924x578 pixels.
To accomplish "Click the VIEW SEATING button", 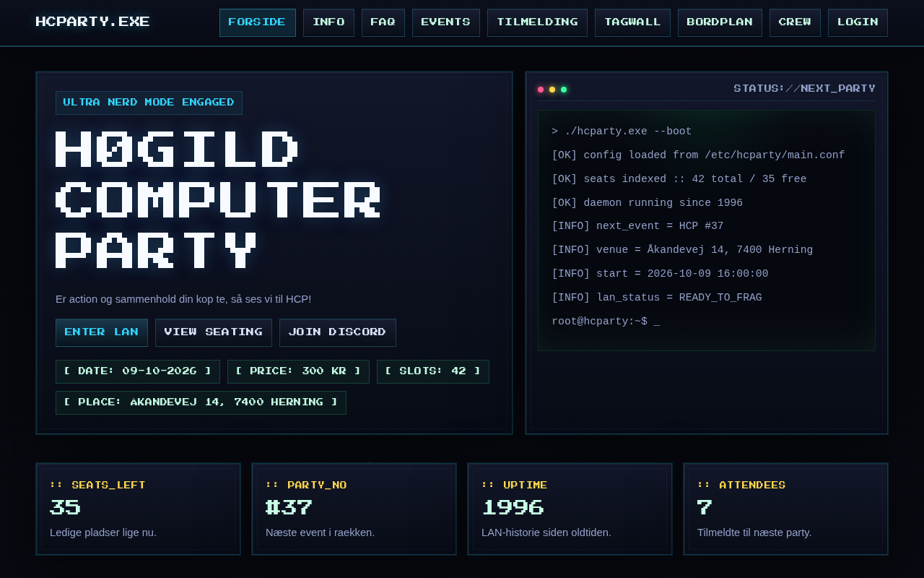I will pos(214,332).
